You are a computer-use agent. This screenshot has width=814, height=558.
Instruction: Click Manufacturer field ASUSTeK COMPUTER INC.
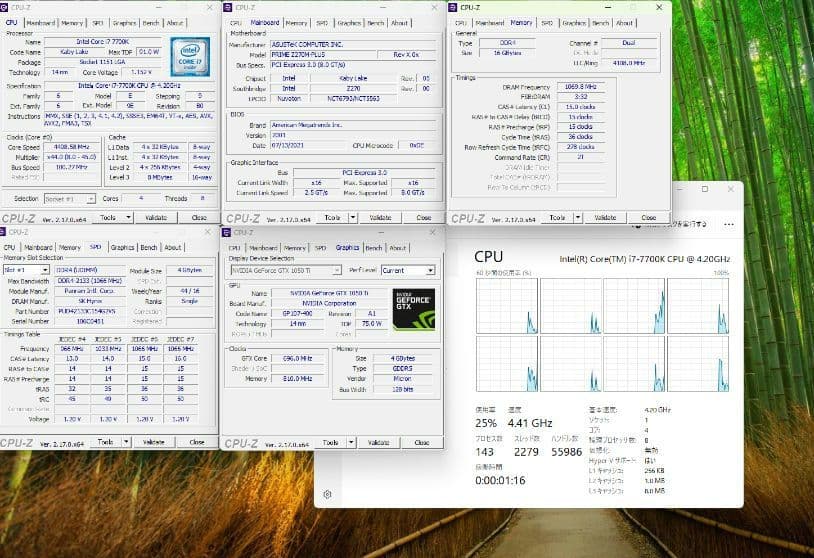(353, 45)
